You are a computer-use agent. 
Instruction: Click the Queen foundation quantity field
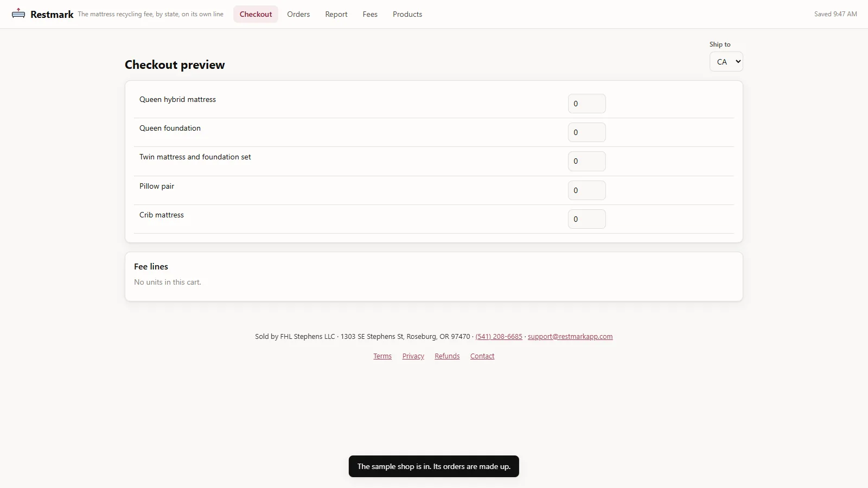[586, 132]
